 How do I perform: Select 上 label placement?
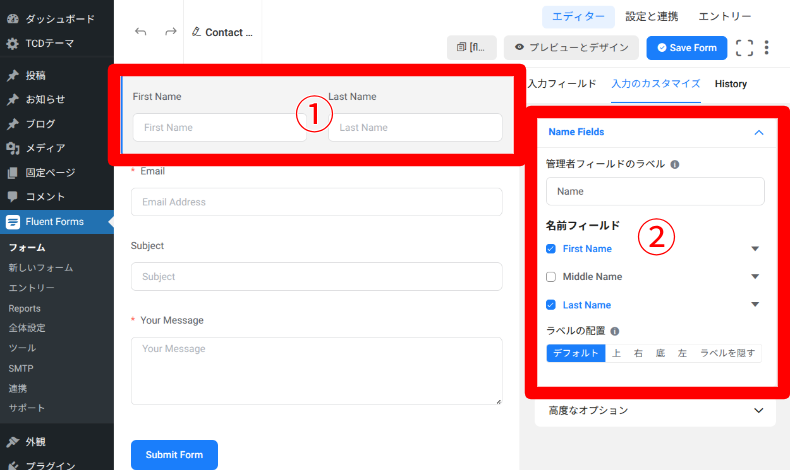[x=616, y=353]
